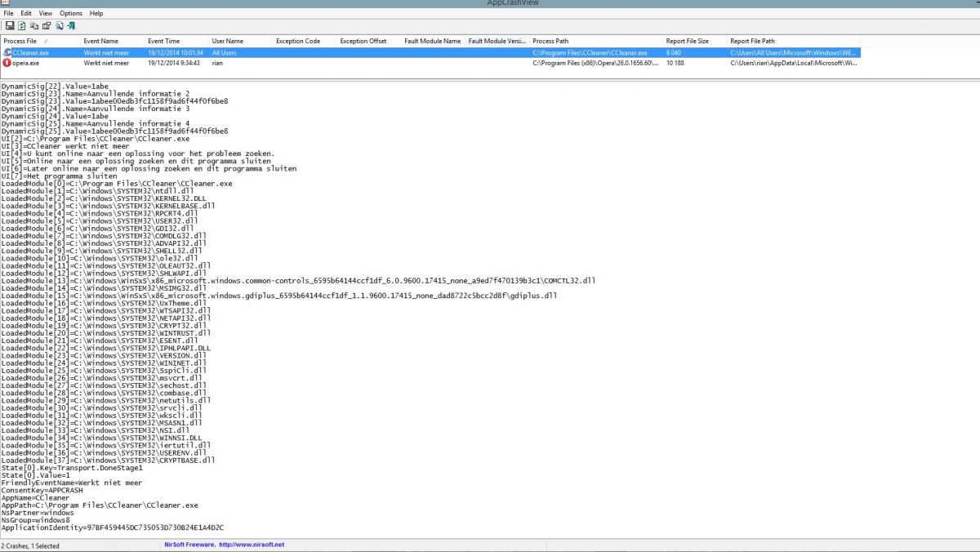
Task: Click the 'NsPartner=windows' line
Action: (x=38, y=512)
